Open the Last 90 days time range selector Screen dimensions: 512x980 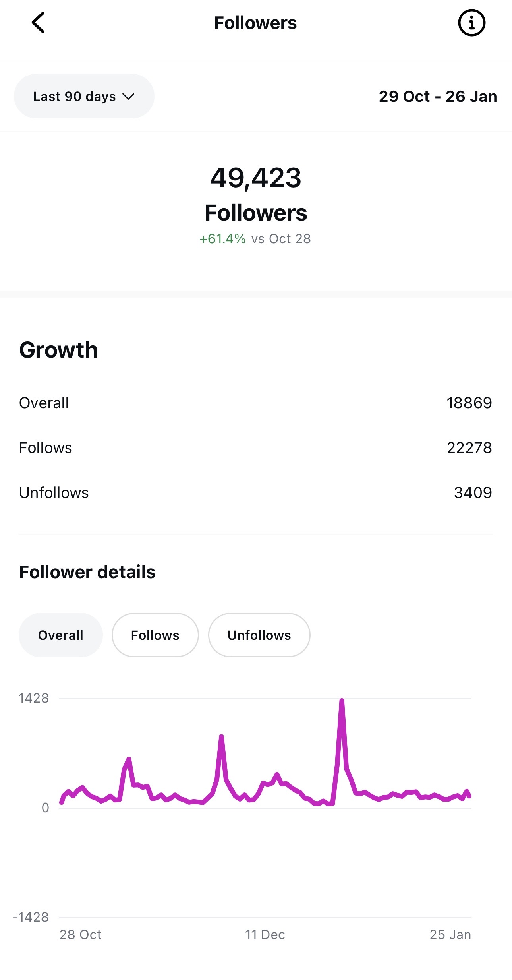click(83, 96)
